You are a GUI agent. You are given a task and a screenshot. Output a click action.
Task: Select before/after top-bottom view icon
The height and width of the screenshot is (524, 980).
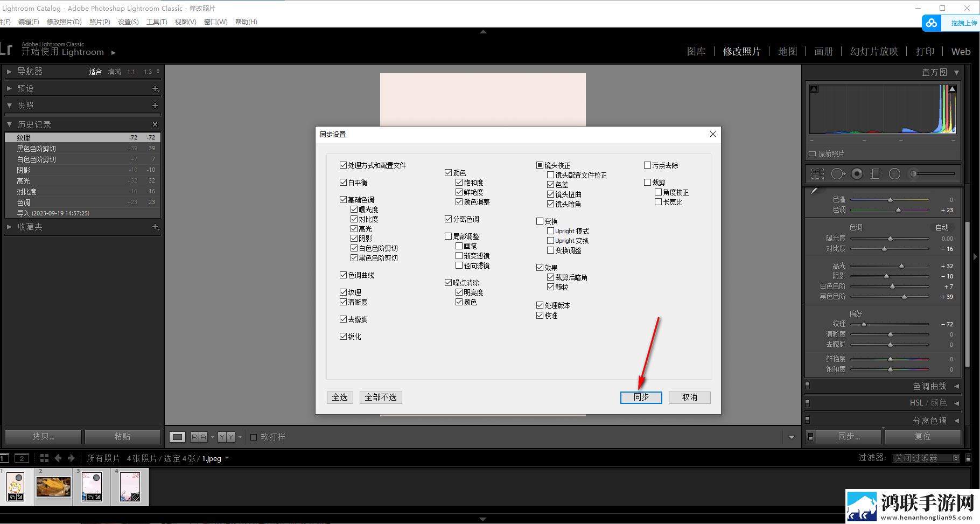(x=226, y=437)
